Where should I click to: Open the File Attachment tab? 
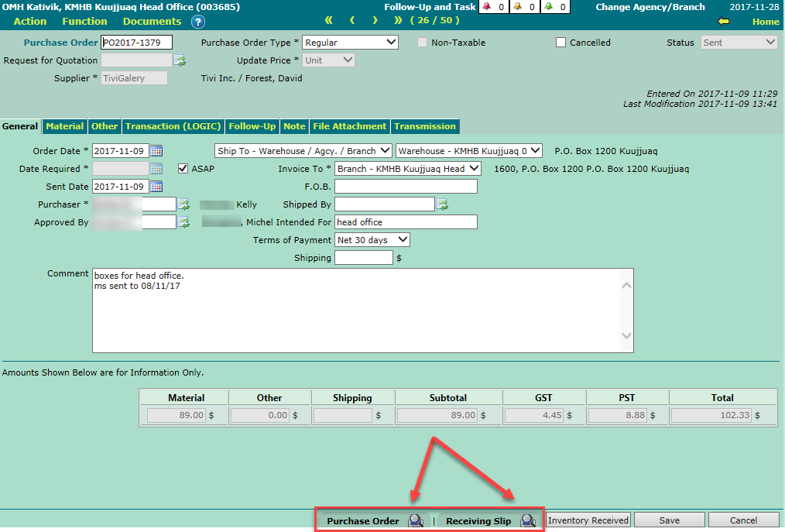pyautogui.click(x=349, y=126)
